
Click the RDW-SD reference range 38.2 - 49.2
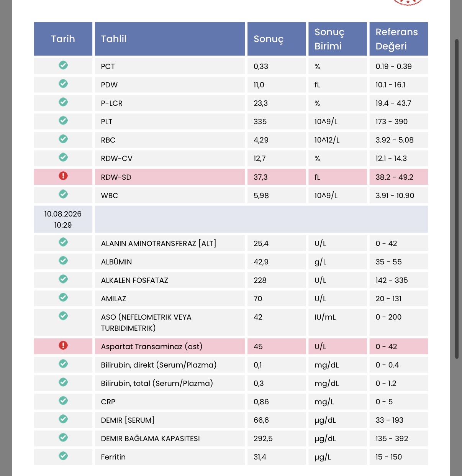pos(394,177)
